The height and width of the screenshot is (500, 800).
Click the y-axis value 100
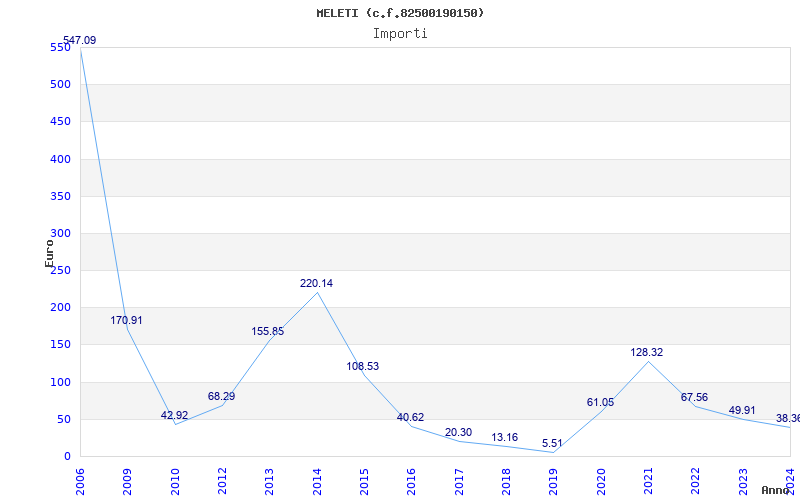click(60, 382)
